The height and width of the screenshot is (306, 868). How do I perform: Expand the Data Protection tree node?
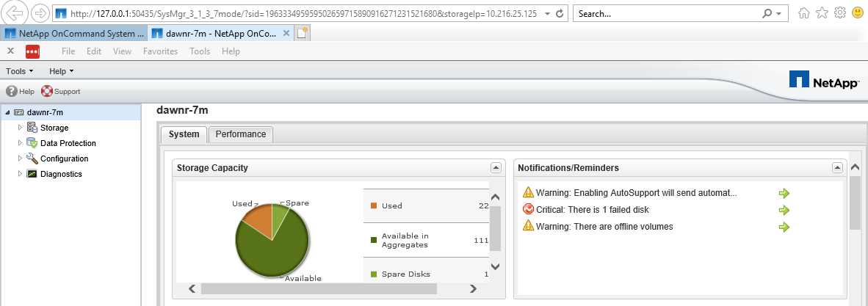(x=21, y=143)
